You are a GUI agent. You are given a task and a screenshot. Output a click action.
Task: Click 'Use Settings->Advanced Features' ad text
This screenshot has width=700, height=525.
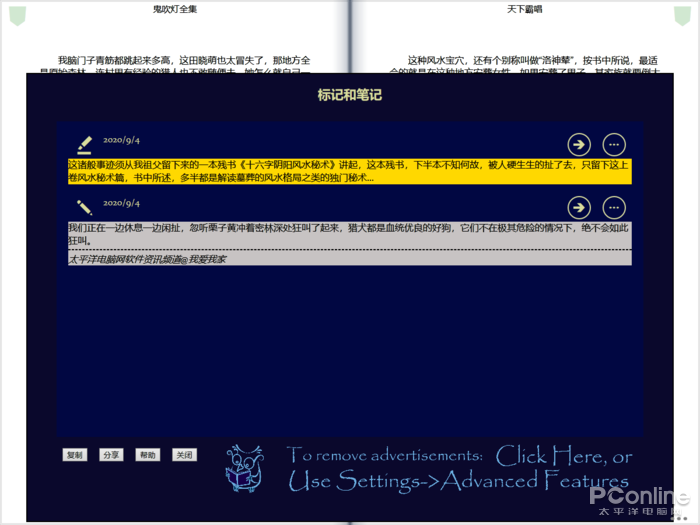[x=458, y=481]
